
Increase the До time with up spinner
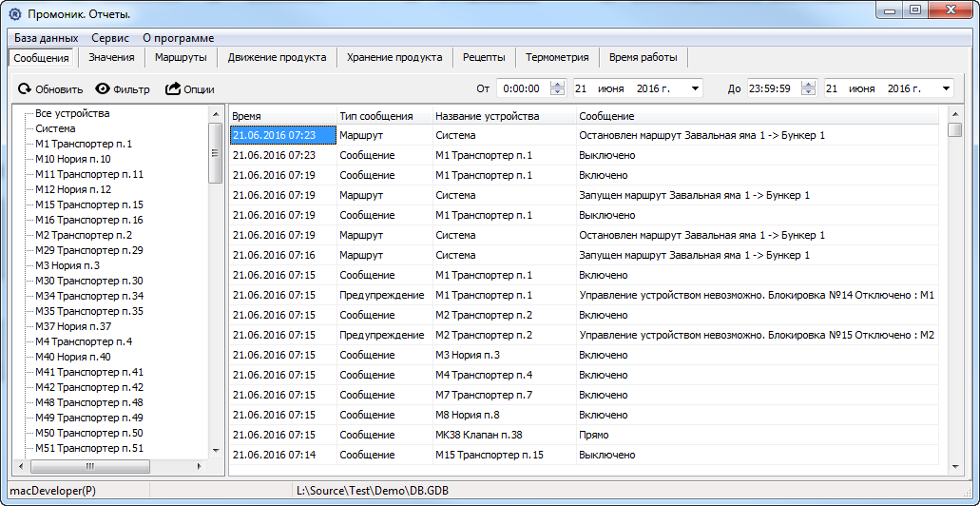coord(808,85)
